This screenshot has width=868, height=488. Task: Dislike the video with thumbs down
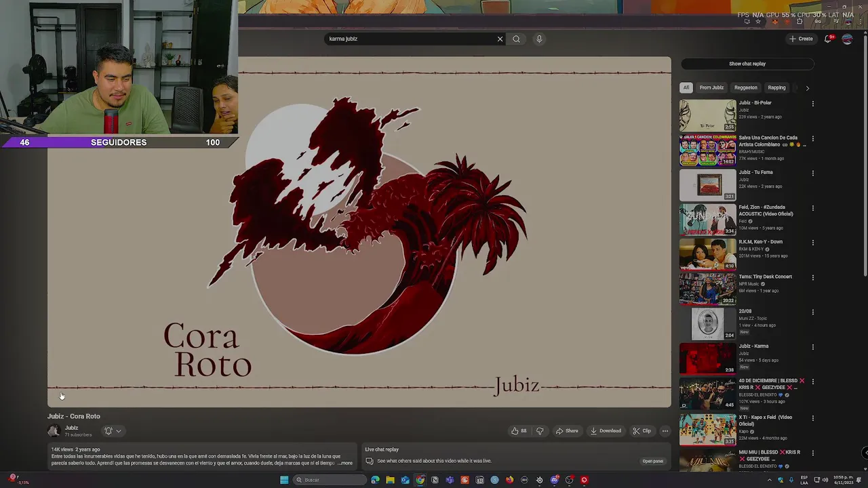(540, 431)
